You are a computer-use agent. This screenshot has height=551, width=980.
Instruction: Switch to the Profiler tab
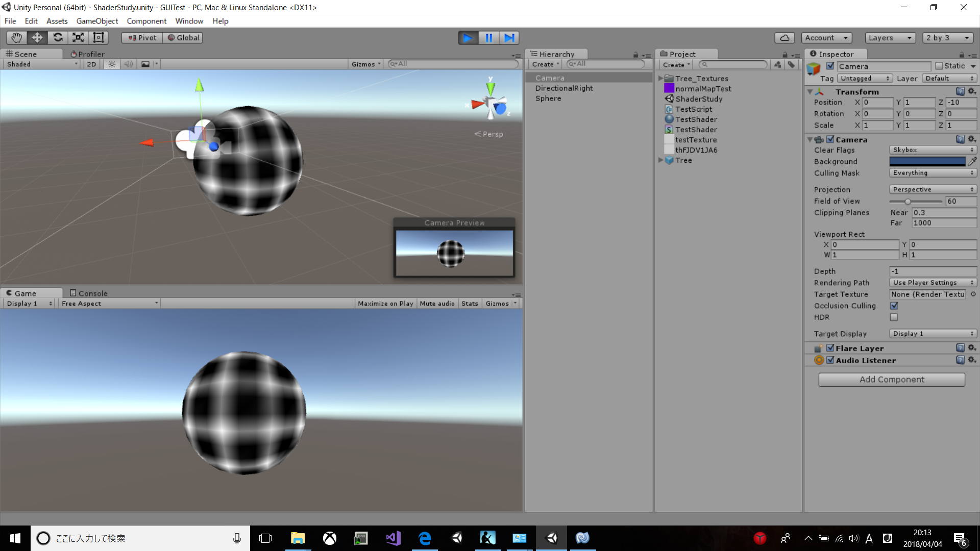pyautogui.click(x=87, y=54)
